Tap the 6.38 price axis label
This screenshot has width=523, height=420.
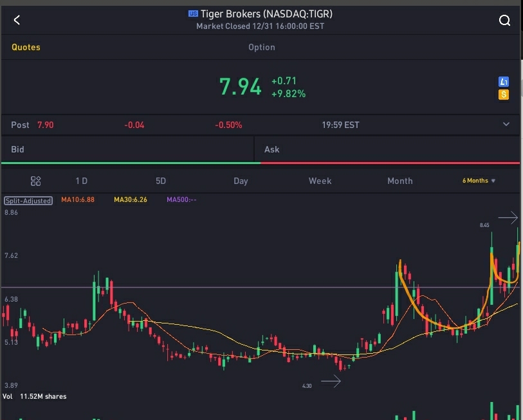coord(11,299)
